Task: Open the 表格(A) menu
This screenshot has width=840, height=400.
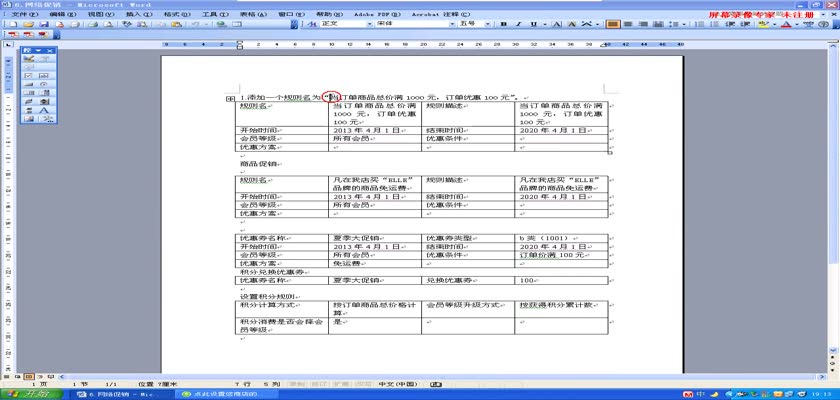Action: tap(254, 14)
